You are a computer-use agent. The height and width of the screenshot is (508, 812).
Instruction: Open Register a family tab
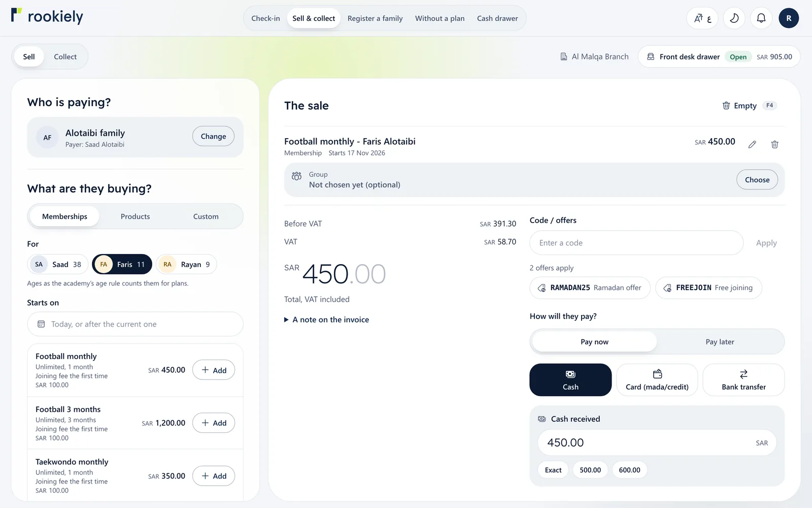[375, 18]
